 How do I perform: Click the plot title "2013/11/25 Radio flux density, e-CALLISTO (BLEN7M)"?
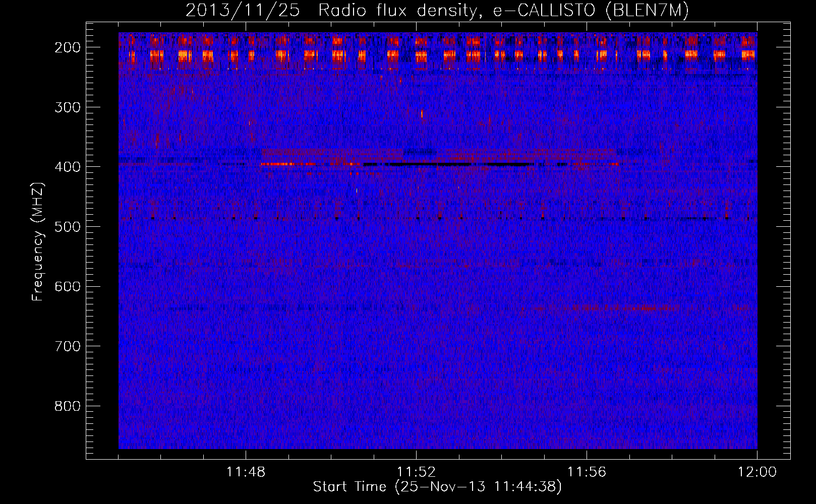tap(437, 10)
